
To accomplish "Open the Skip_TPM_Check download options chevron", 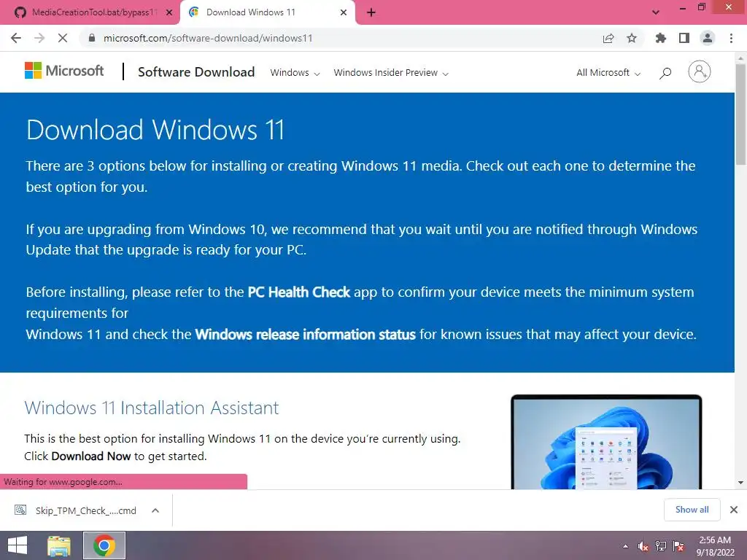I will [155, 510].
